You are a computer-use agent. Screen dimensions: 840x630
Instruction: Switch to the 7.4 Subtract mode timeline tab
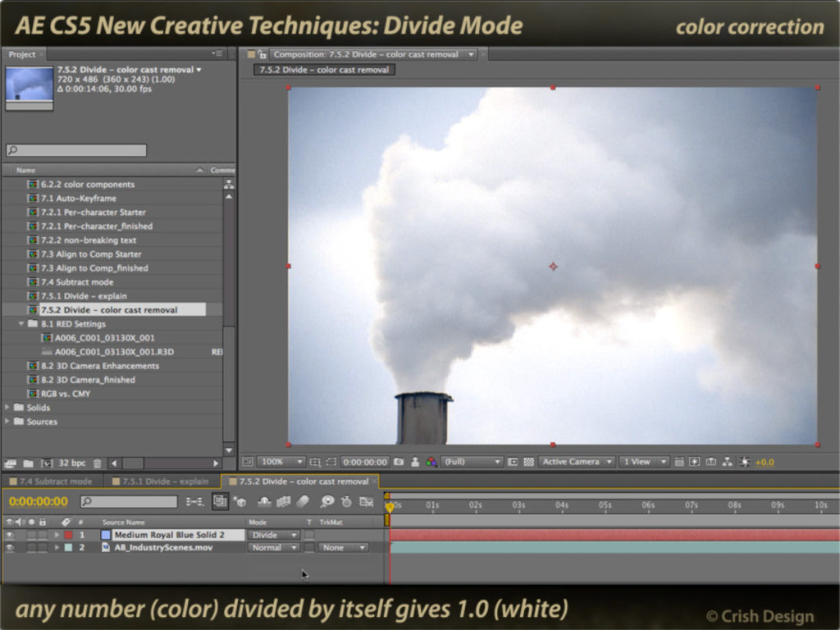(52, 481)
